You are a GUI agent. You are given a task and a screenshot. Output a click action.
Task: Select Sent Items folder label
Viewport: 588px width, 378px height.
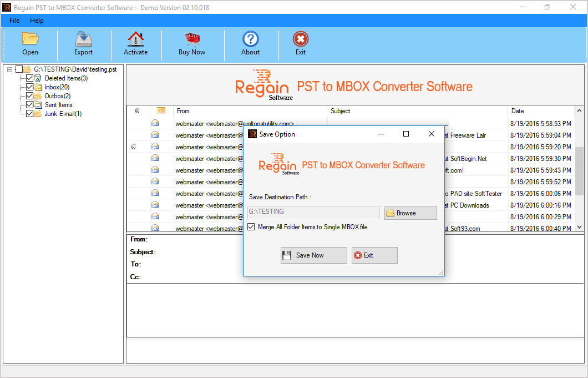click(x=58, y=105)
